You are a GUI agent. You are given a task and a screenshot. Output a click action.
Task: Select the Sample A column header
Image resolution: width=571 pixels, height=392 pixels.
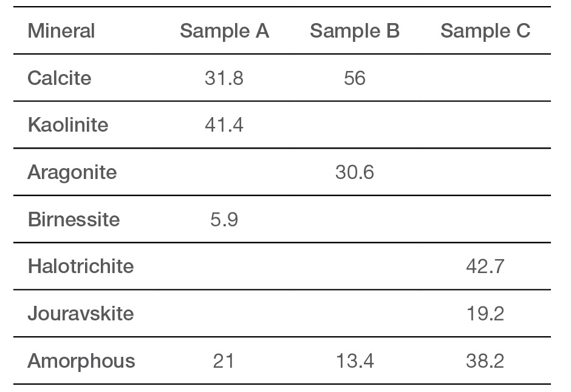pyautogui.click(x=224, y=30)
